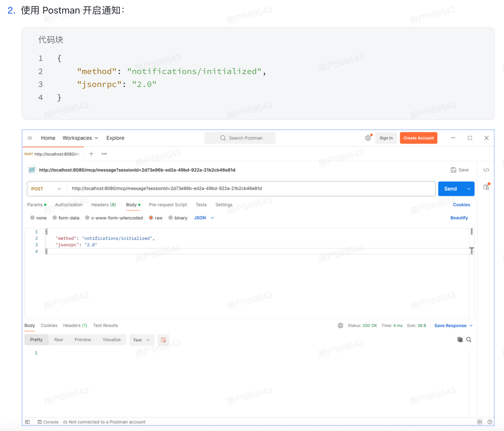The image size is (504, 431).
Task: Open the Console in status bar
Action: pyautogui.click(x=48, y=422)
